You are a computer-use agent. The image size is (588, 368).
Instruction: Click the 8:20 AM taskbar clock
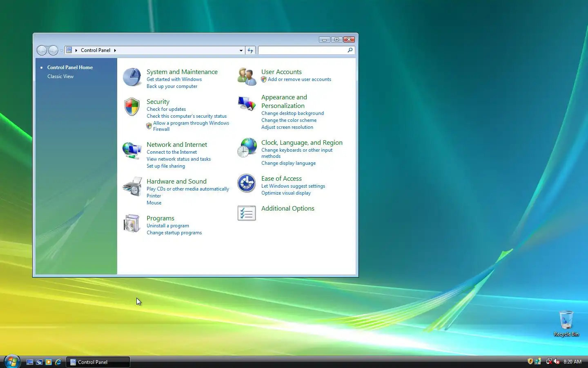click(572, 361)
